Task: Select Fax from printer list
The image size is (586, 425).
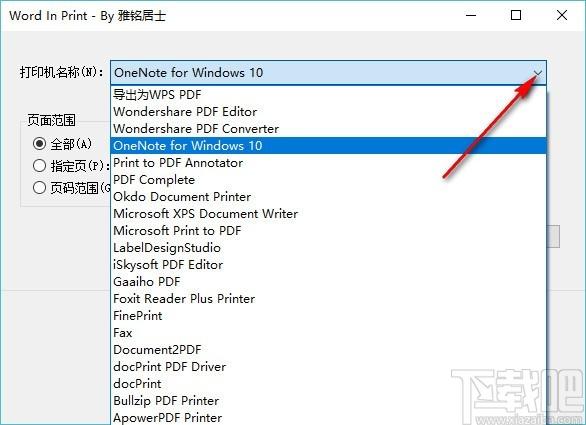Action: 329,333
